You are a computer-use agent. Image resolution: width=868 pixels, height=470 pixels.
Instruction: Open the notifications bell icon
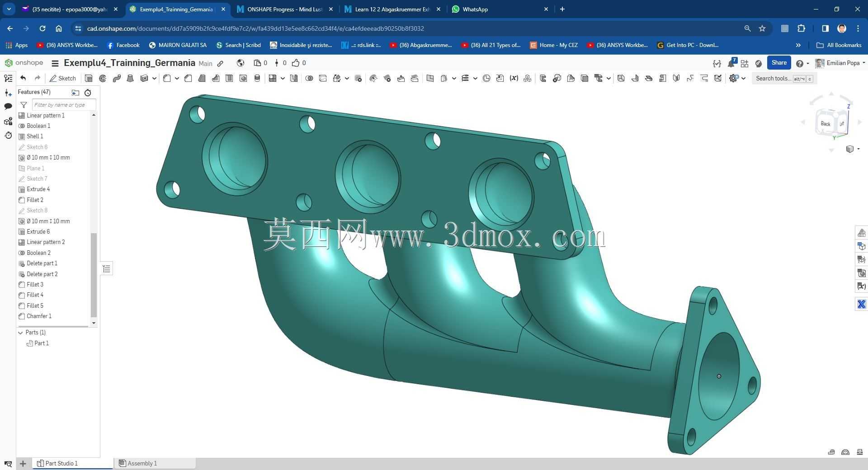pyautogui.click(x=731, y=63)
